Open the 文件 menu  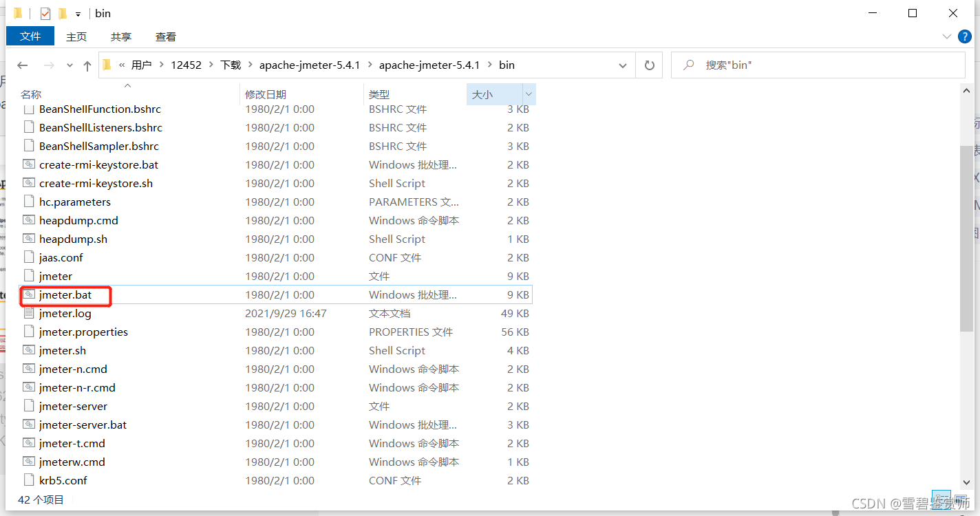click(x=30, y=36)
